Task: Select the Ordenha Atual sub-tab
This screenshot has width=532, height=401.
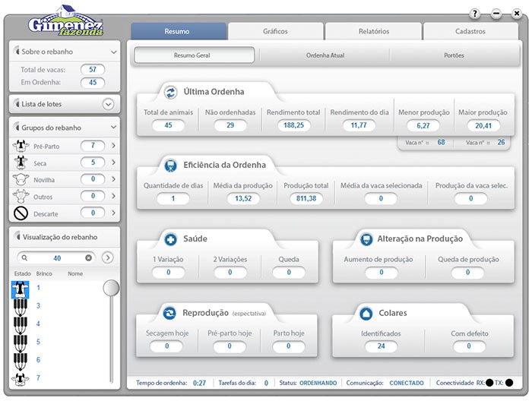Action: tap(325, 55)
